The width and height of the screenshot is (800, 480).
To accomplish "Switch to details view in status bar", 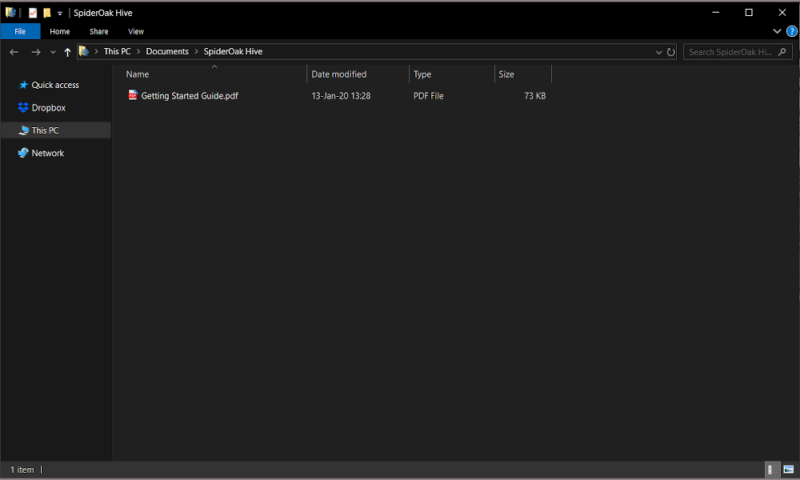I will pyautogui.click(x=772, y=470).
